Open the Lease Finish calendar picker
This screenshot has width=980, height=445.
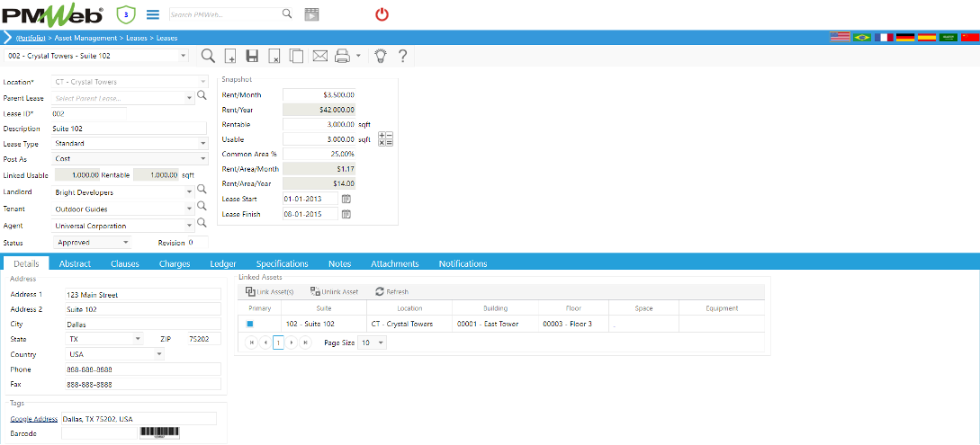[x=346, y=214]
